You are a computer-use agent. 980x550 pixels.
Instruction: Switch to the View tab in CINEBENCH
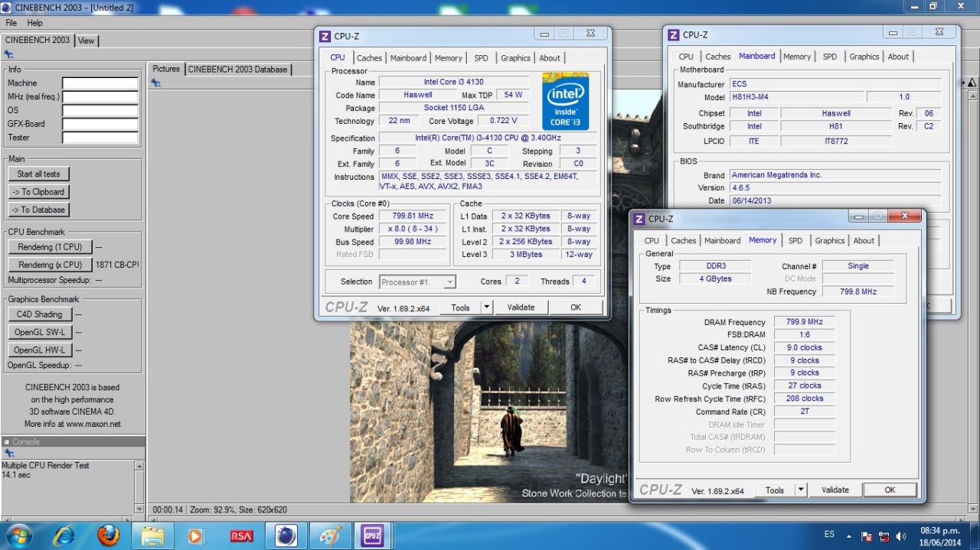pyautogui.click(x=87, y=41)
